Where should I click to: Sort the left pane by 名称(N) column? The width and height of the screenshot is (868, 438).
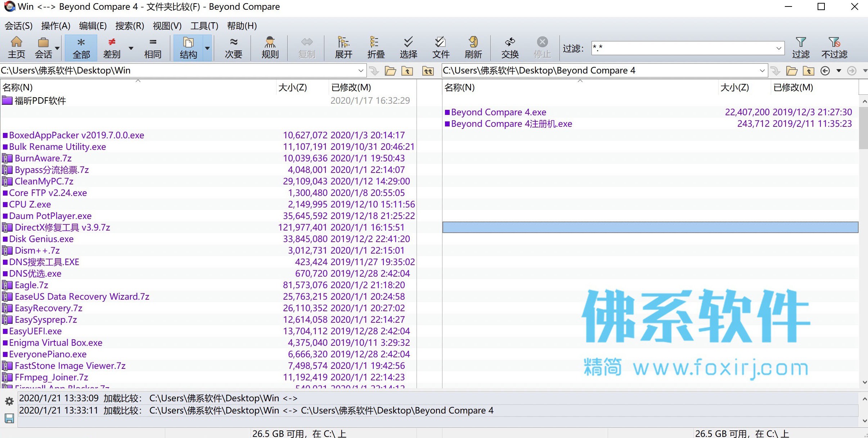pyautogui.click(x=138, y=88)
